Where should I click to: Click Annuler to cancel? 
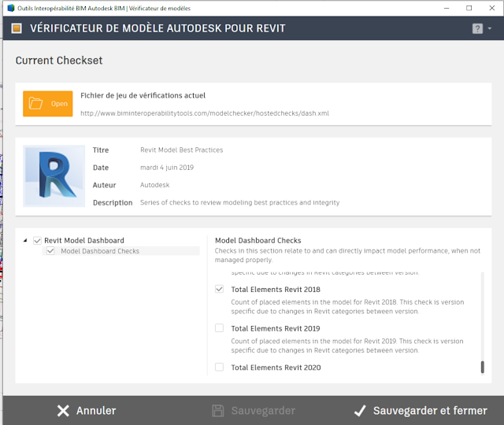[x=86, y=411]
